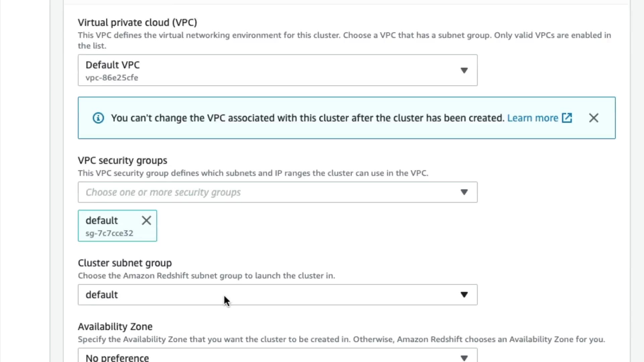Expand the Availability Zone arrow

[x=464, y=358]
